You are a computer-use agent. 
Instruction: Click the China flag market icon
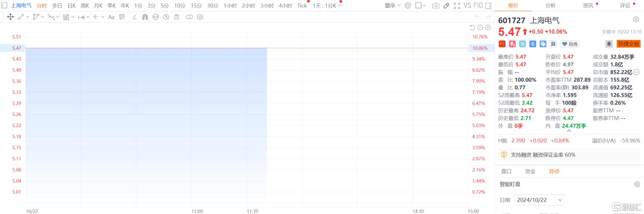502,43
